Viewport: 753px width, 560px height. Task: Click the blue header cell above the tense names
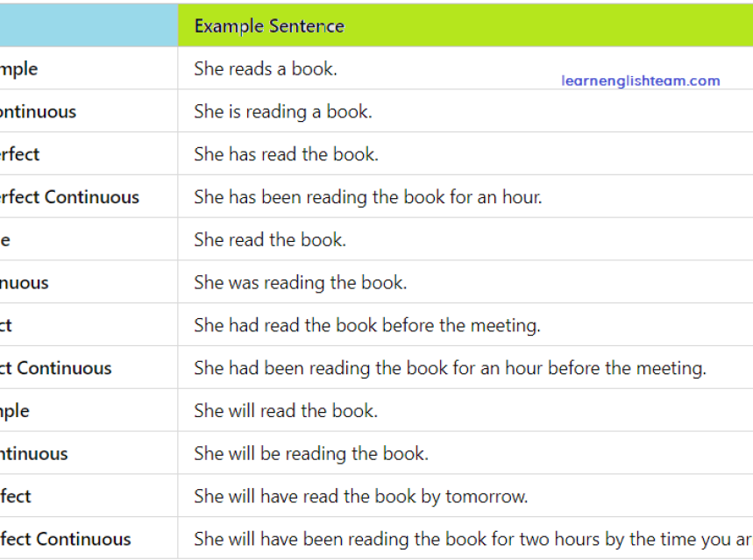(88, 25)
